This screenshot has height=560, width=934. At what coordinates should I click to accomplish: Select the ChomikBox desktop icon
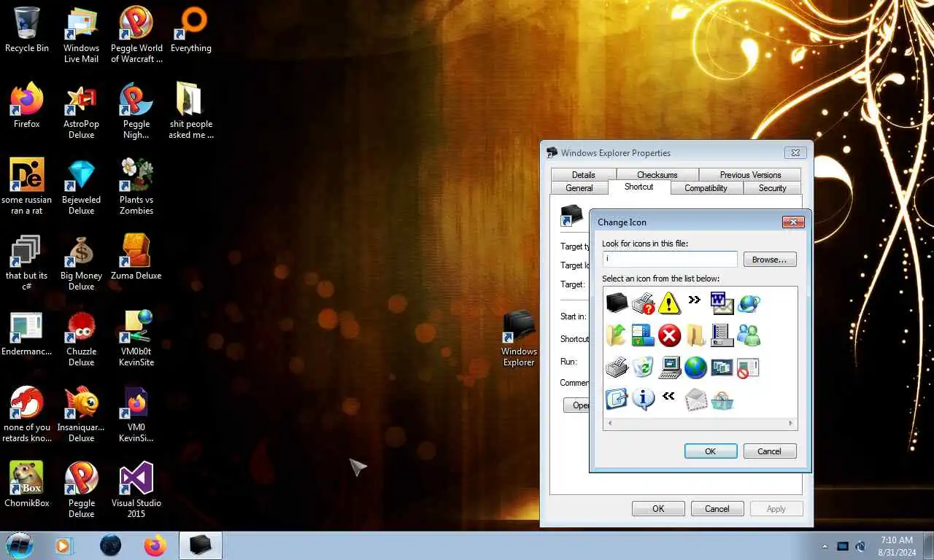[27, 485]
